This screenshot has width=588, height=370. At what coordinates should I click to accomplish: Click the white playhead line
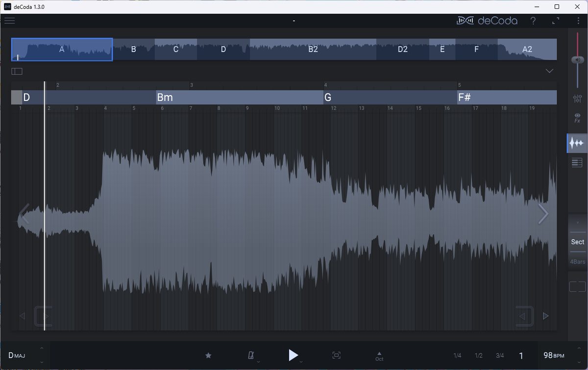(x=45, y=206)
